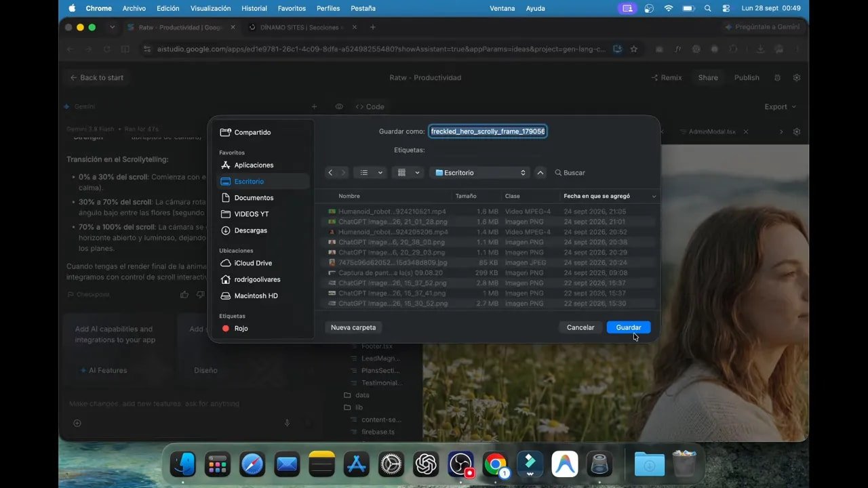Select Compartido in the sidebar
Screen dimensions: 868x488
coord(252,132)
